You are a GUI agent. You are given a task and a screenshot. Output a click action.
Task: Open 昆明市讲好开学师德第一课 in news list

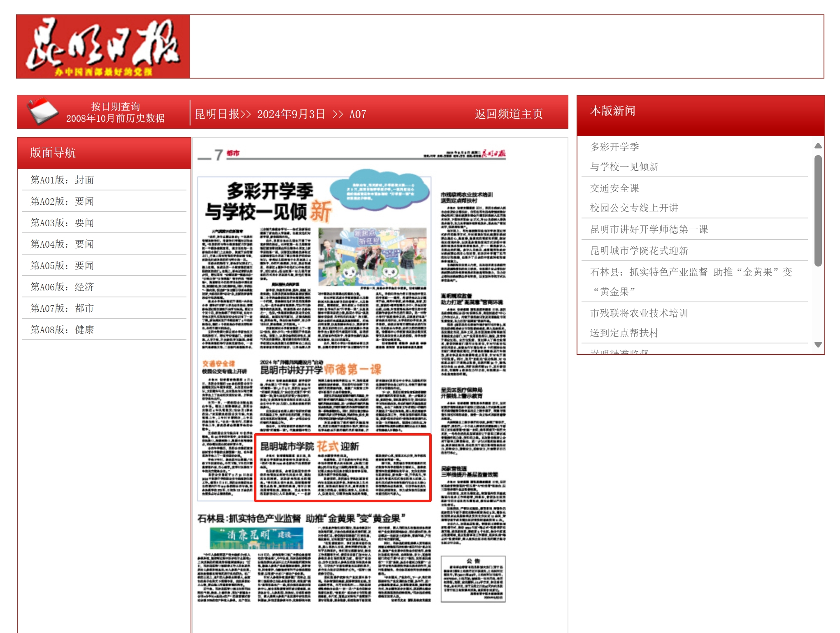[x=649, y=229]
